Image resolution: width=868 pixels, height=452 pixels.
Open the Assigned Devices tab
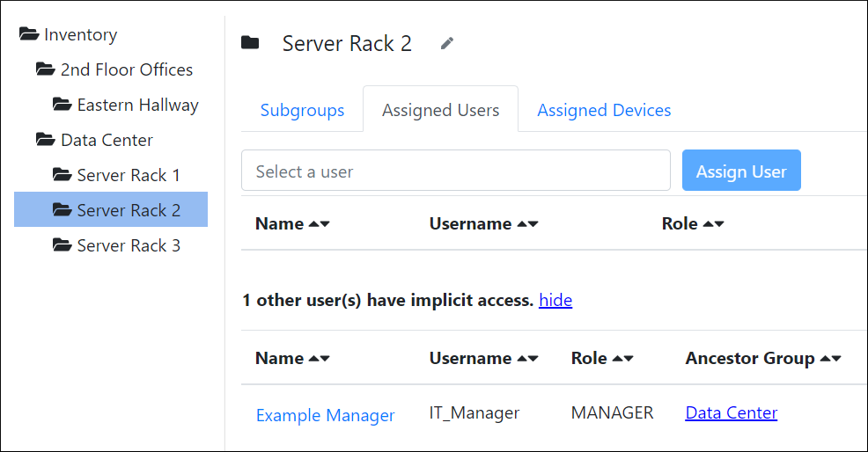(604, 110)
